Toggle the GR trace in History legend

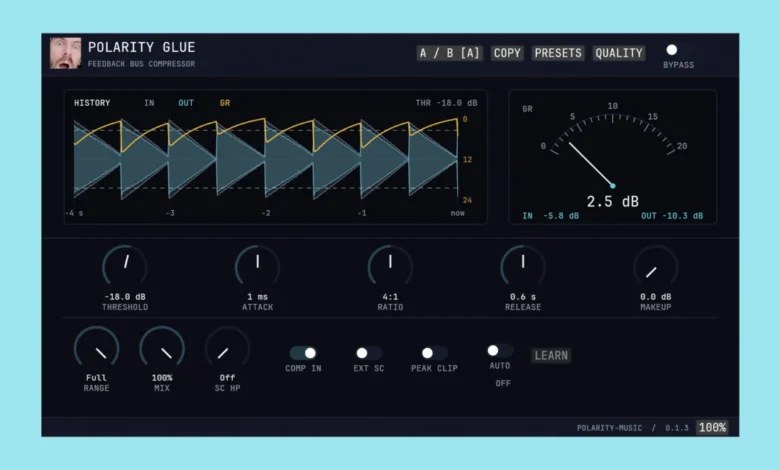point(225,103)
